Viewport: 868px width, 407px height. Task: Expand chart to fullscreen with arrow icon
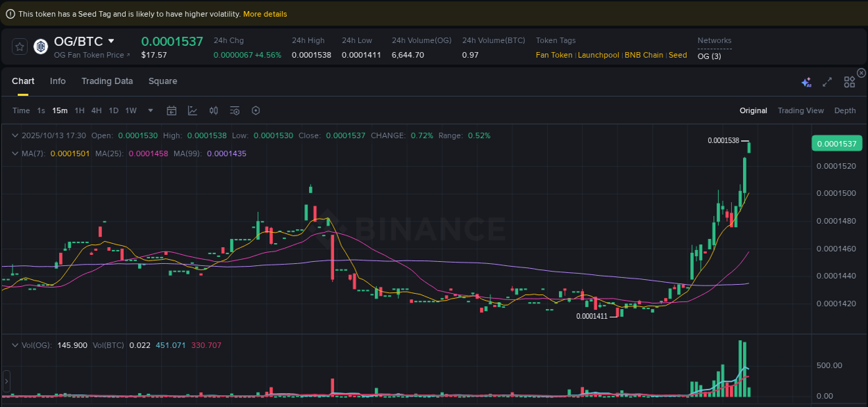827,82
